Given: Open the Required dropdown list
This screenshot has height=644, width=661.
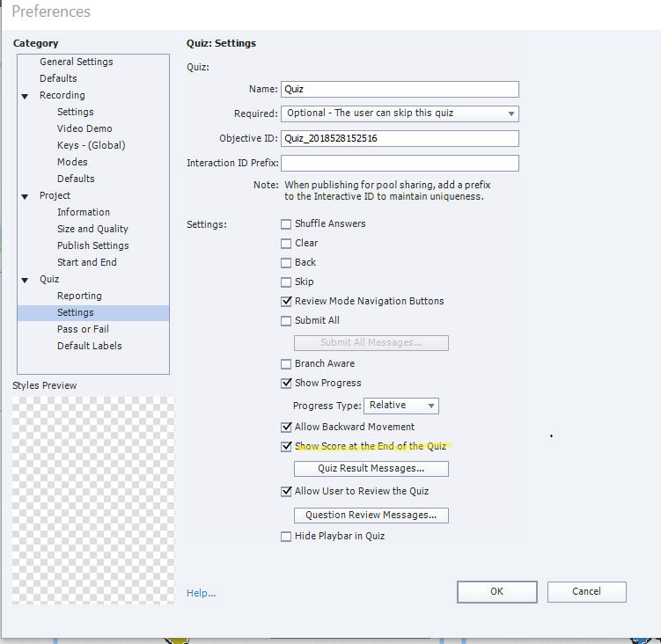Looking at the screenshot, I should 400,113.
